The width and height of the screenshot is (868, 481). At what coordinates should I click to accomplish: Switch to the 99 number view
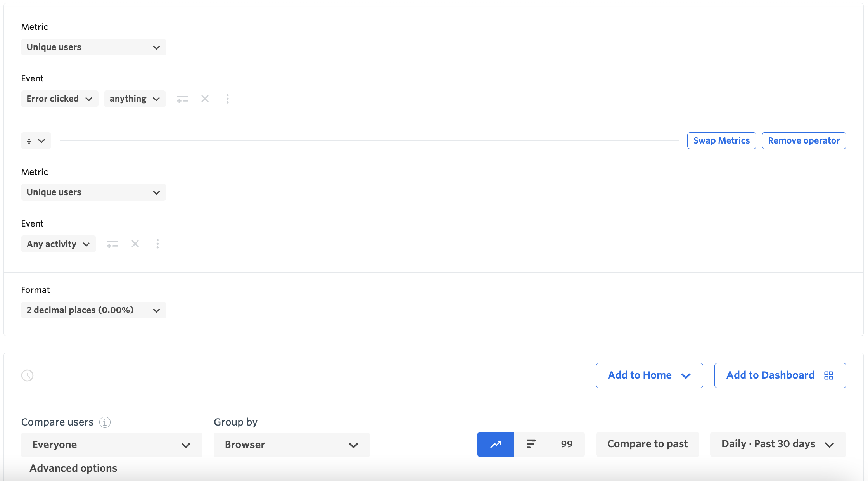[567, 444]
